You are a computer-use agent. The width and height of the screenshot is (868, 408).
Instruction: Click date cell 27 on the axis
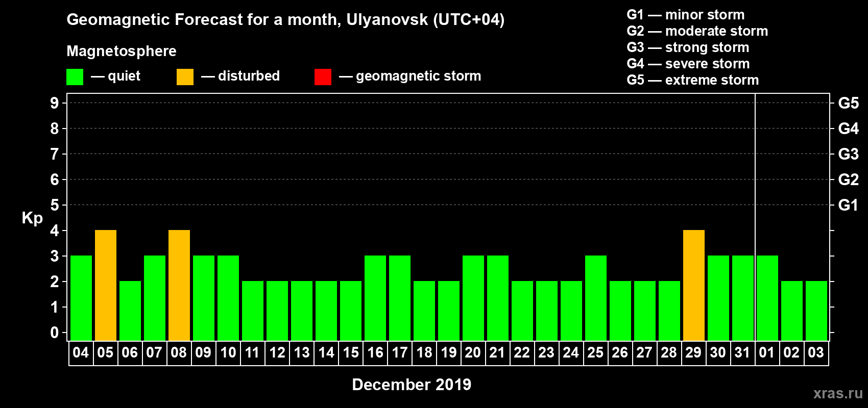point(645,353)
